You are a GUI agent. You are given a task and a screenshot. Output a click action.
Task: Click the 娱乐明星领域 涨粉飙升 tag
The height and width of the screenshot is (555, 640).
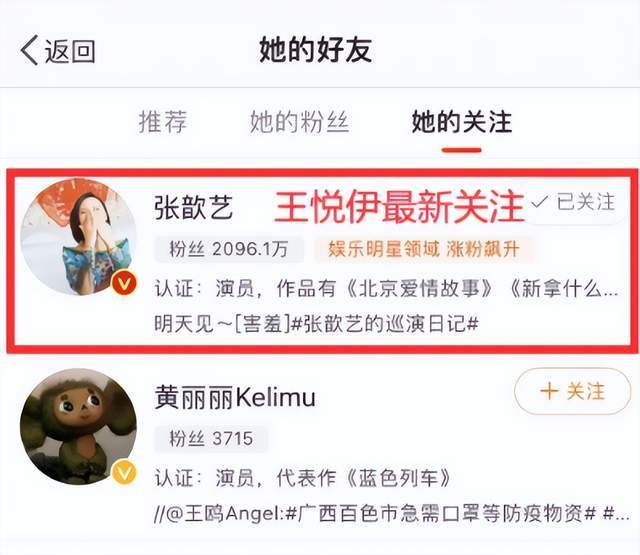click(x=424, y=249)
